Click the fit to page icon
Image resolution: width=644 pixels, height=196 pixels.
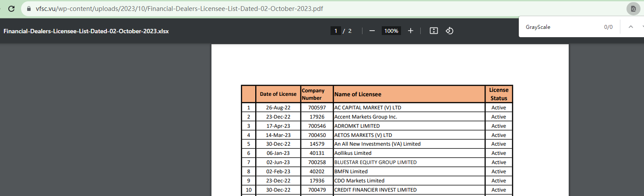coord(434,31)
